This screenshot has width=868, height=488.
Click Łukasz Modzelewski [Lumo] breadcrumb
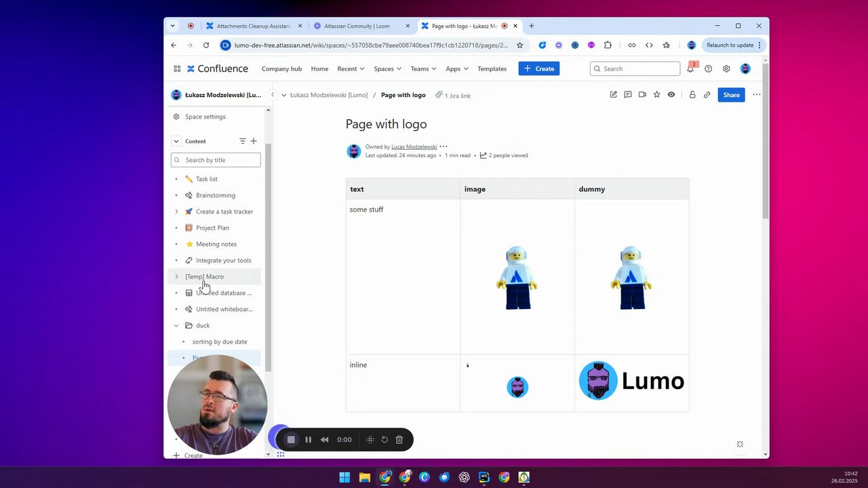tap(329, 95)
